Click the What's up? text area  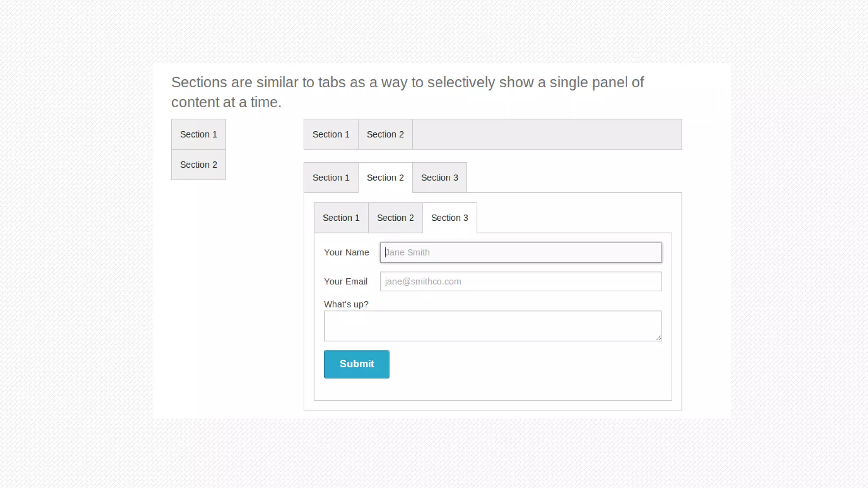point(492,326)
